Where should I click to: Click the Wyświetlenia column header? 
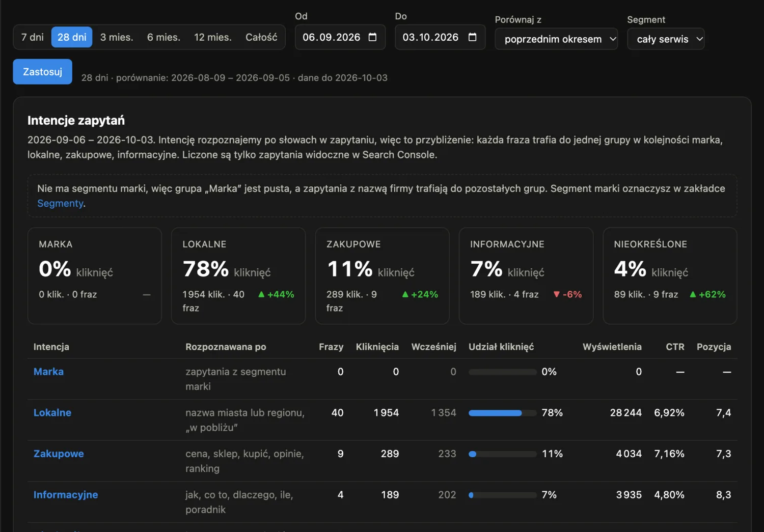tap(612, 347)
